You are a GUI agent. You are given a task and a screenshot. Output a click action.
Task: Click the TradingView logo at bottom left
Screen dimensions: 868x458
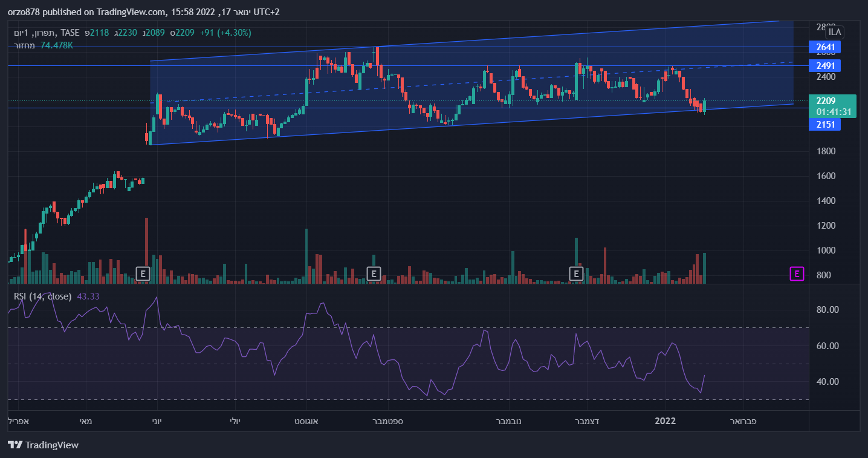point(44,445)
